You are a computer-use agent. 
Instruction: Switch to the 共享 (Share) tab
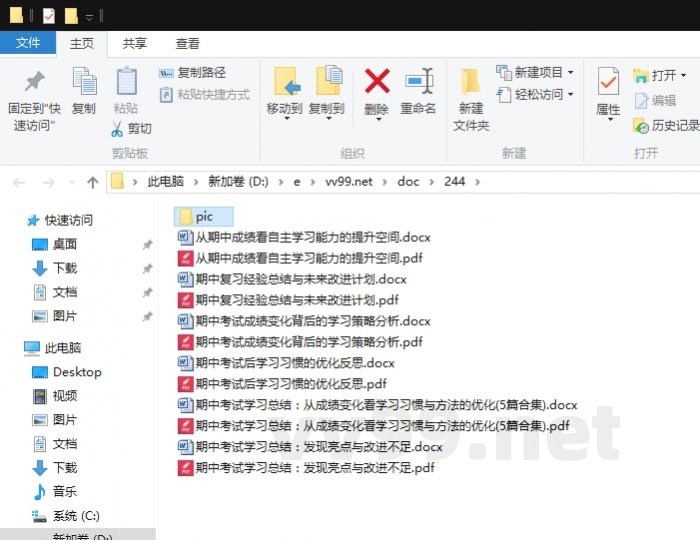(134, 43)
